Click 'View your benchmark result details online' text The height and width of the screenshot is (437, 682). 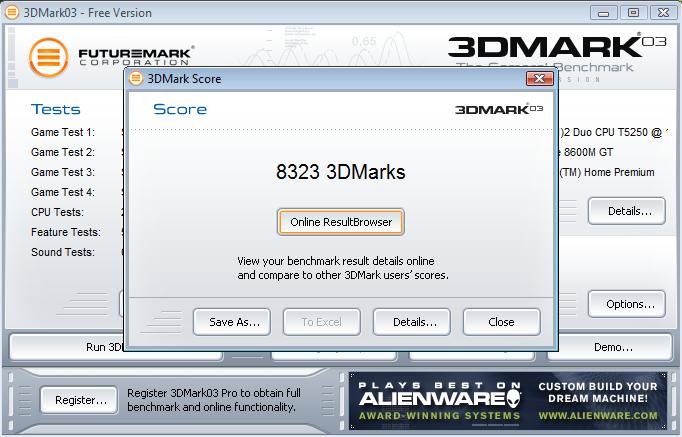tap(336, 261)
